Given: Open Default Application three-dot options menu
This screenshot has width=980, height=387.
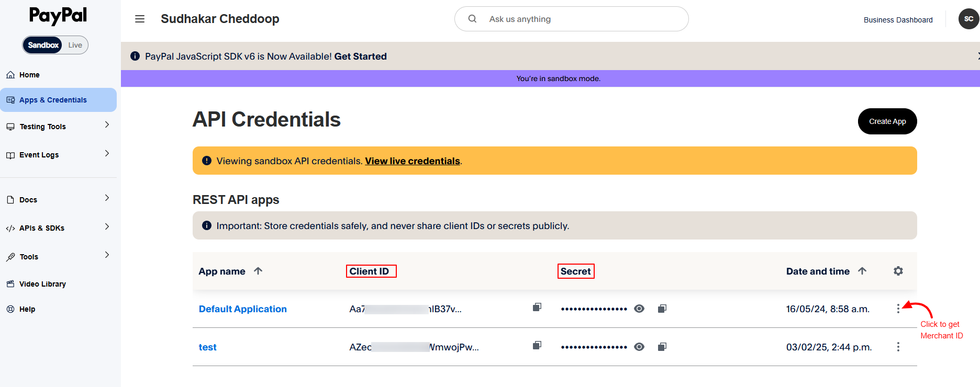Looking at the screenshot, I should click(898, 309).
